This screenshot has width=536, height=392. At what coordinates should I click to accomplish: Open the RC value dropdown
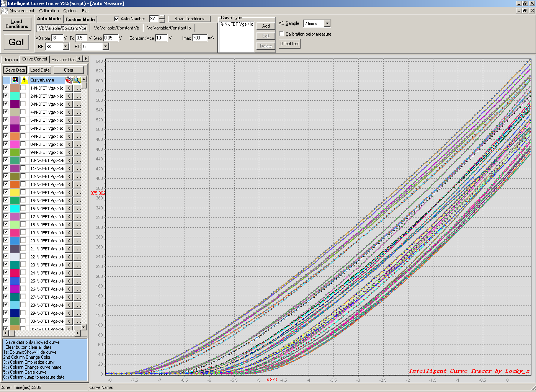point(105,47)
